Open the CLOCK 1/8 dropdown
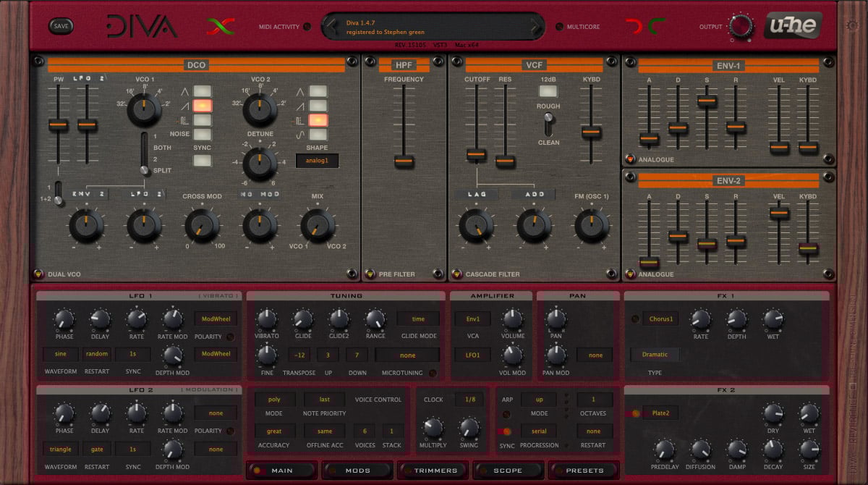Screen dimensions: 868x485 469,400
